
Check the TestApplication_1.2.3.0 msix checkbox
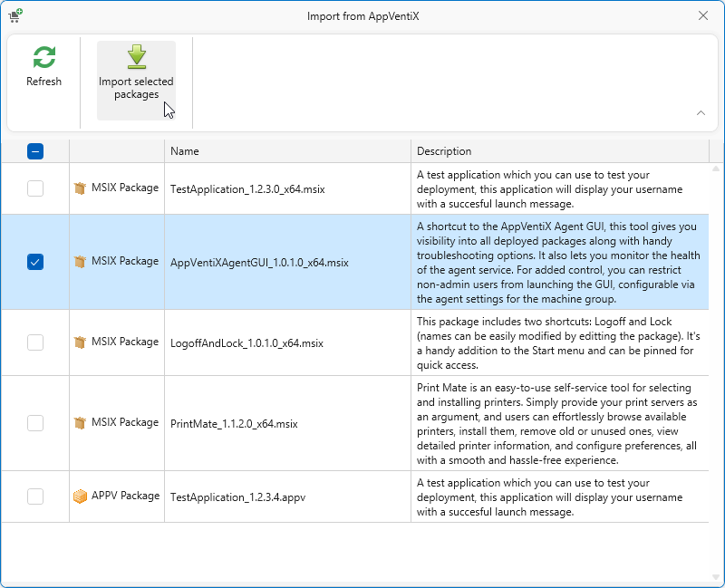(35, 188)
